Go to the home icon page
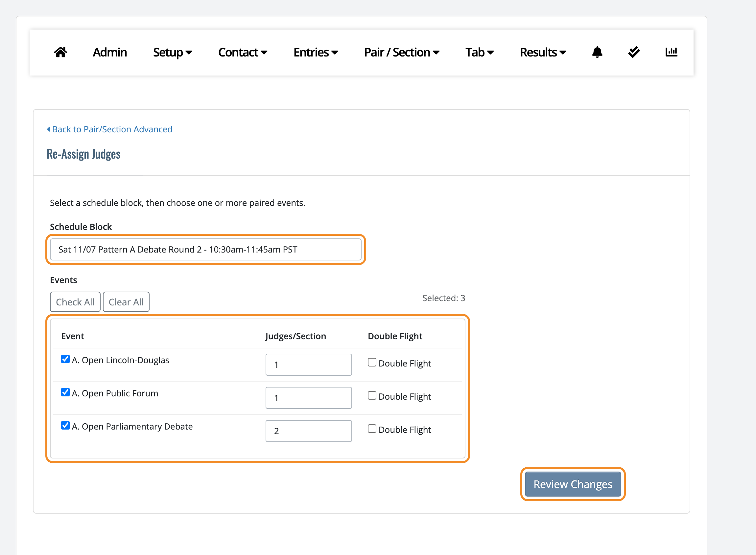The width and height of the screenshot is (756, 555). point(60,52)
